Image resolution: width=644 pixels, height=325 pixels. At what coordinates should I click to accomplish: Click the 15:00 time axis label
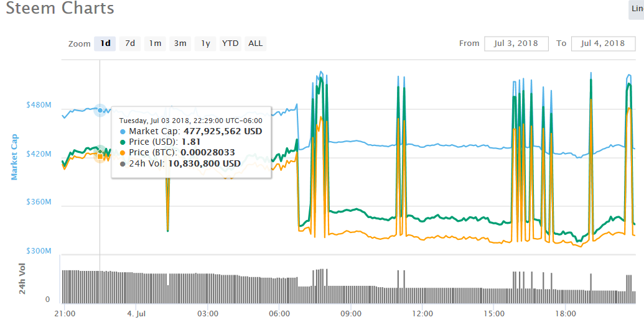coord(493,314)
